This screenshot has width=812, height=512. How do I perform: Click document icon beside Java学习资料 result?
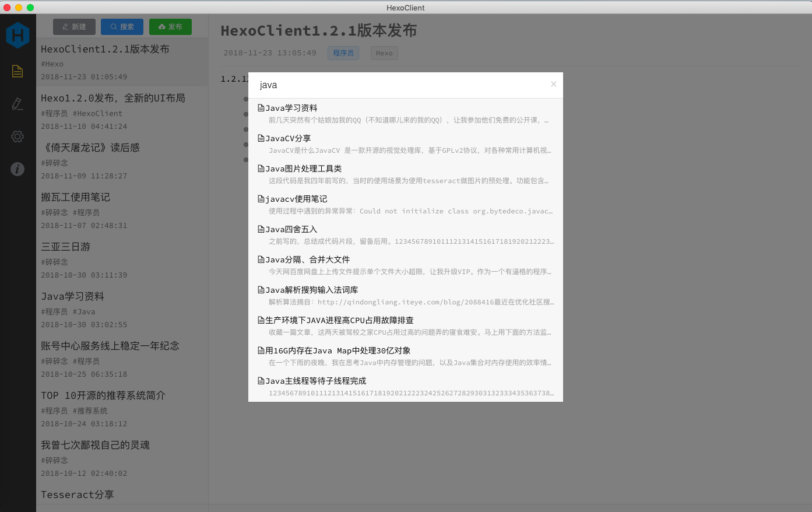(261, 108)
